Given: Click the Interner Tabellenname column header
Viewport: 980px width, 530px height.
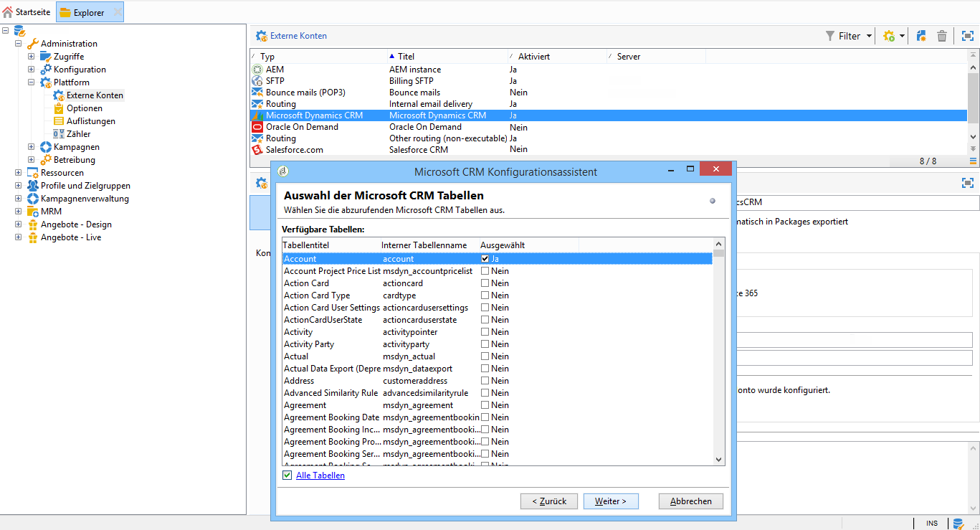Looking at the screenshot, I should coord(429,245).
